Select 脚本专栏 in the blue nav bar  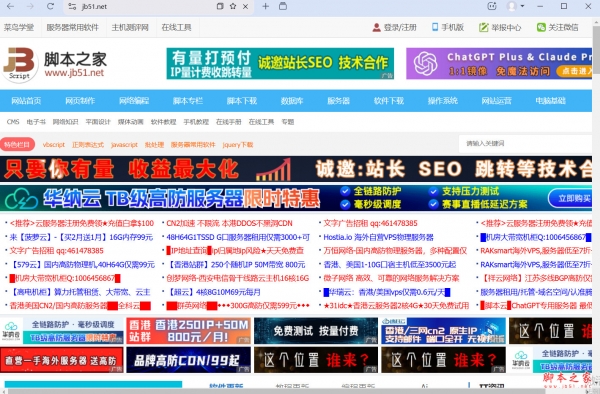click(188, 101)
